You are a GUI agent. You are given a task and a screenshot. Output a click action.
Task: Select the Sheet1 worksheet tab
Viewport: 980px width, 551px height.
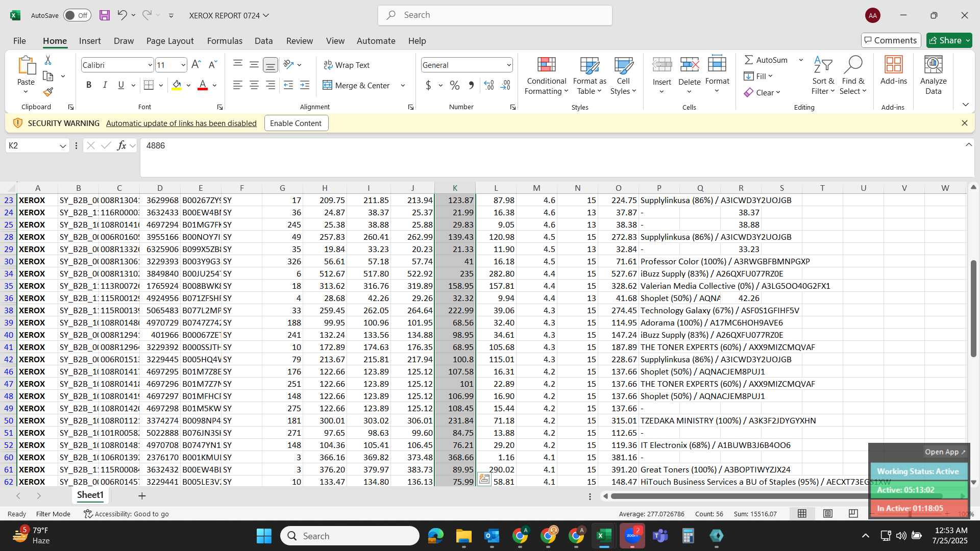pos(90,495)
